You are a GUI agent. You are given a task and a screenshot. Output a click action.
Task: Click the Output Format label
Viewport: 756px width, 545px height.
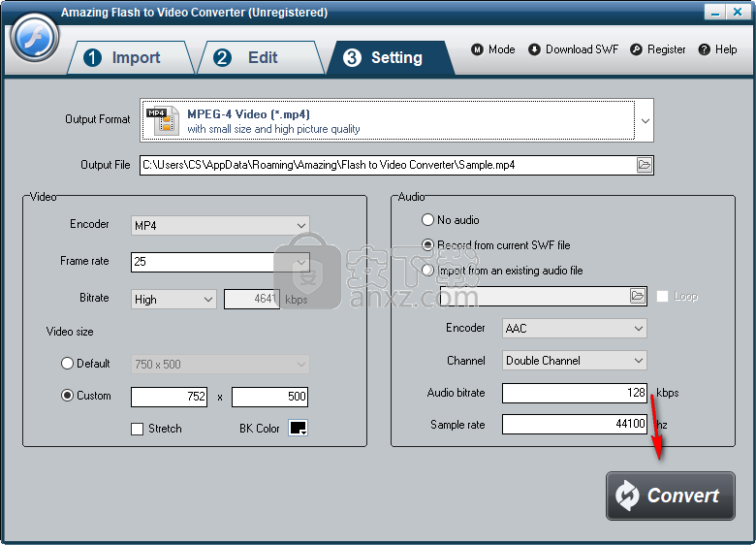(97, 119)
